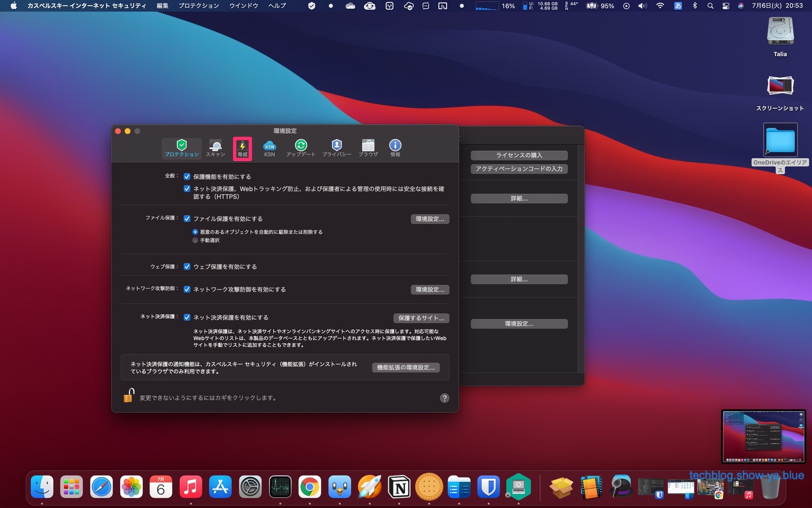
Task: Click the padlock to lock changes
Action: (x=128, y=396)
